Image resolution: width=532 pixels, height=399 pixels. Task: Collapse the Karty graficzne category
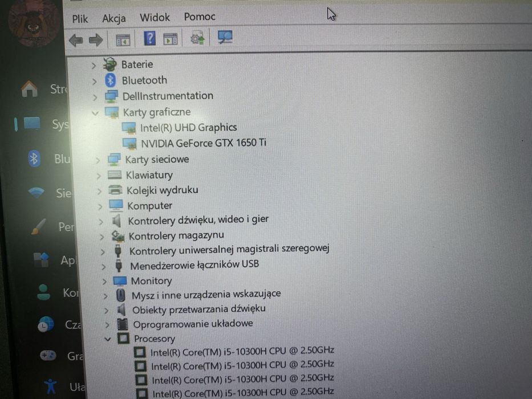coord(95,113)
